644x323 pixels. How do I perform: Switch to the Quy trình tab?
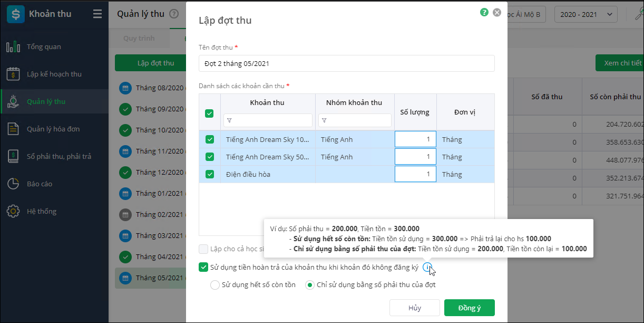tap(139, 39)
